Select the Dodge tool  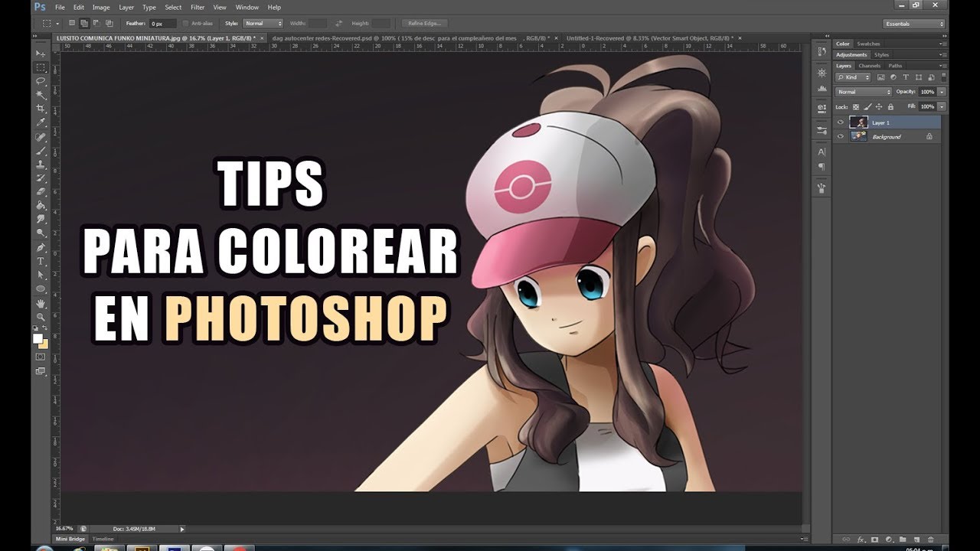tap(41, 233)
